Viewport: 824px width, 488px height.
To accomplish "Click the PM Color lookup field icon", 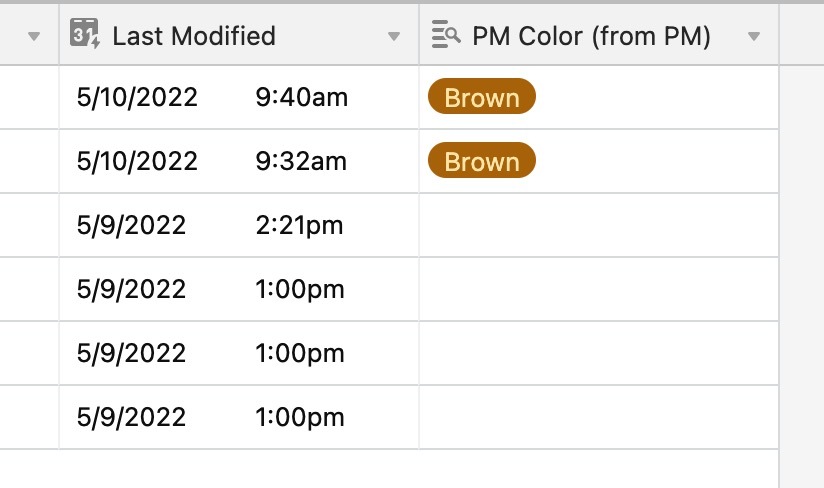I will tap(446, 35).
